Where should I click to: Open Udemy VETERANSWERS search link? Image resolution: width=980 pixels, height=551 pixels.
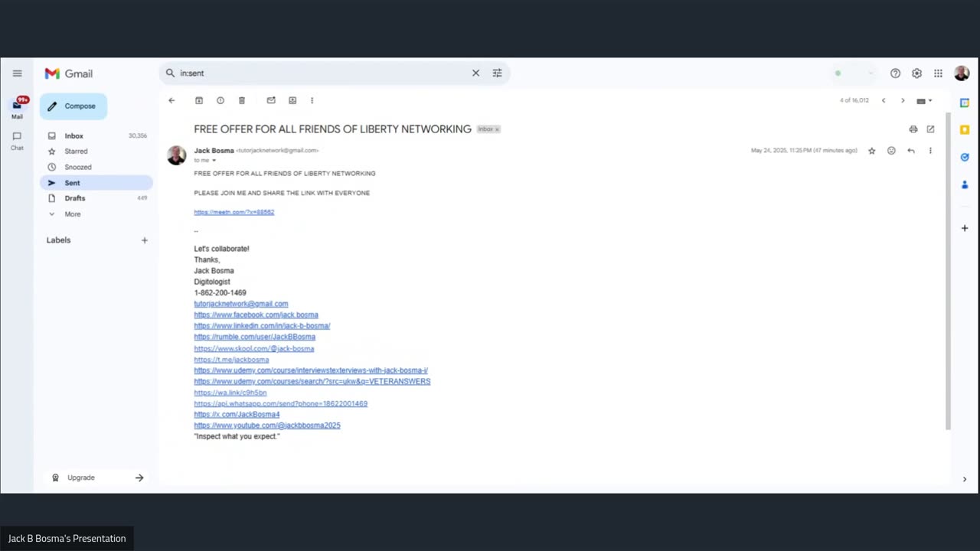coord(312,381)
